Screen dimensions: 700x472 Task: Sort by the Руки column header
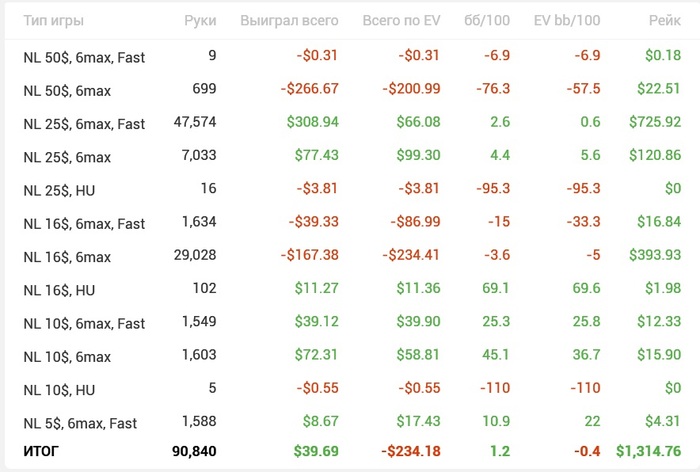[199, 20]
